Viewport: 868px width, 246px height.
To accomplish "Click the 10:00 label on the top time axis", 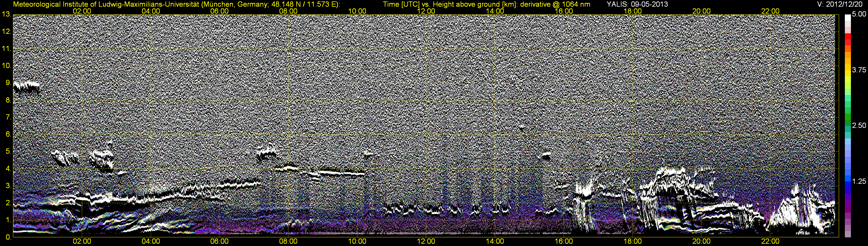I will coord(357,11).
